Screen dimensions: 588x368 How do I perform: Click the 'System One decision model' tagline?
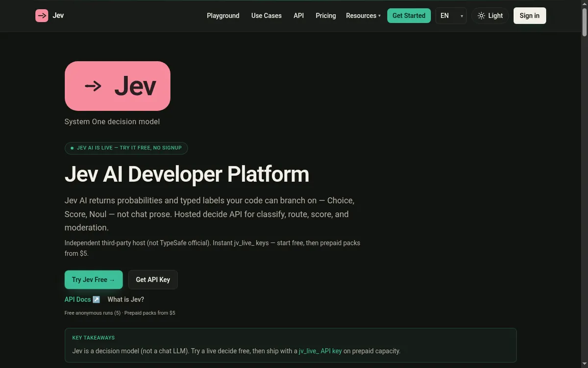112,122
